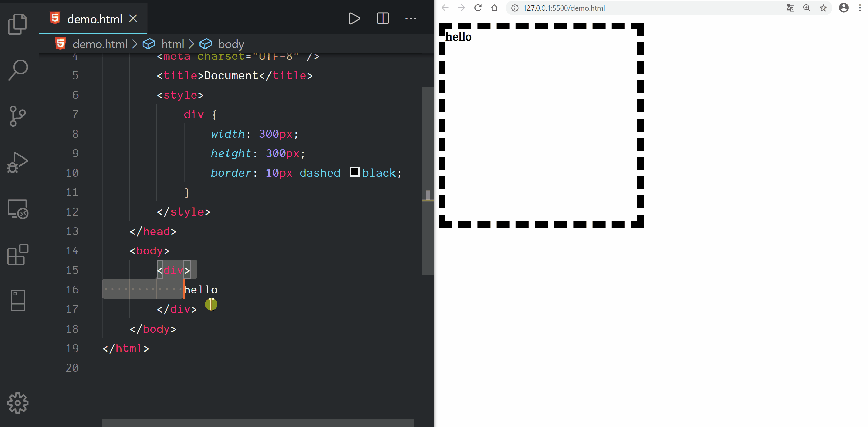Select the demo.html editor tab
This screenshot has height=427, width=868.
coord(94,19)
